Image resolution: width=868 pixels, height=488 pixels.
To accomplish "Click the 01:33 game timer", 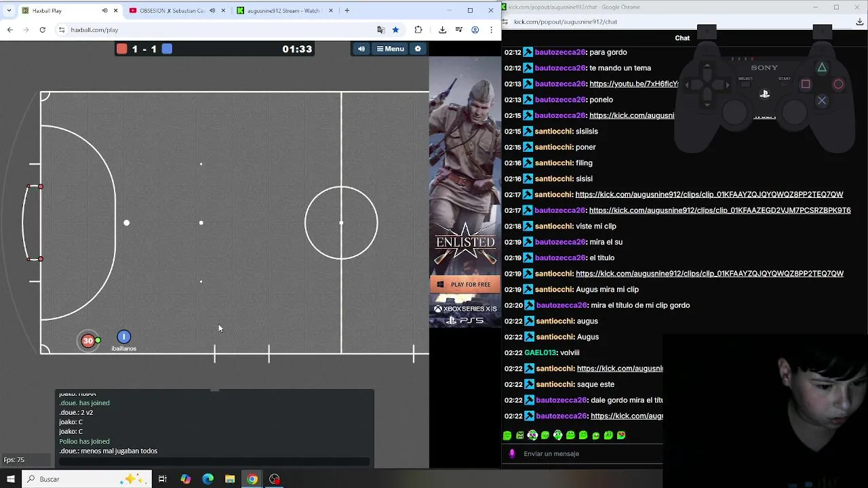I will [x=297, y=49].
